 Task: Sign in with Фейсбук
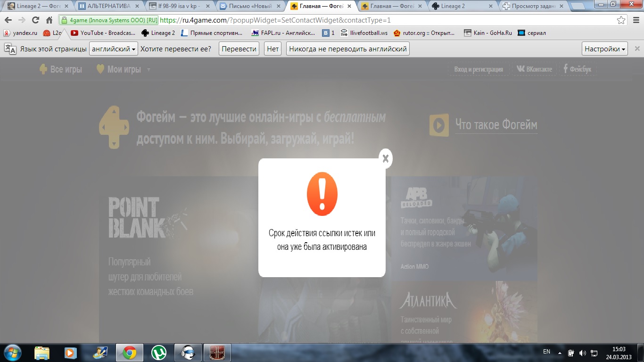click(578, 69)
